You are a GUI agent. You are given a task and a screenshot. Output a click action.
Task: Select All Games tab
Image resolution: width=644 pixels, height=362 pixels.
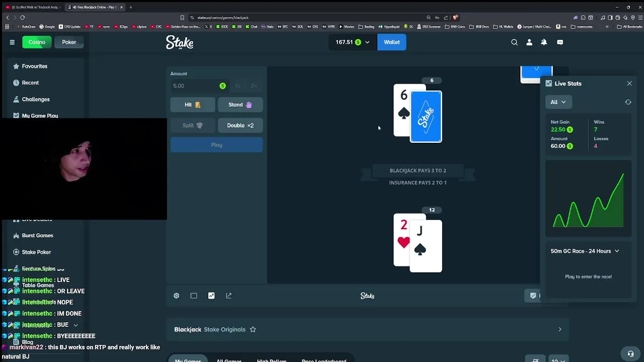coord(229,359)
